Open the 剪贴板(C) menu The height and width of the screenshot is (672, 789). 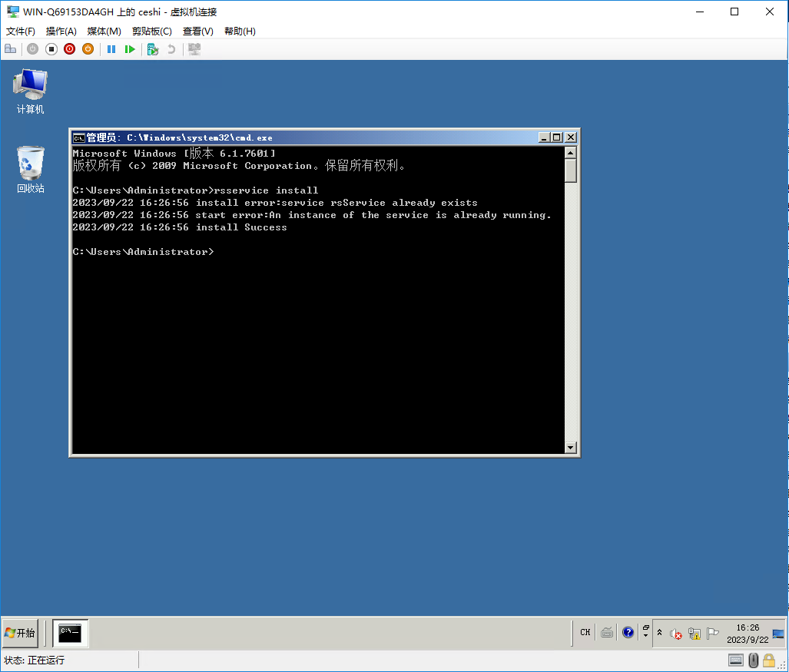(151, 31)
